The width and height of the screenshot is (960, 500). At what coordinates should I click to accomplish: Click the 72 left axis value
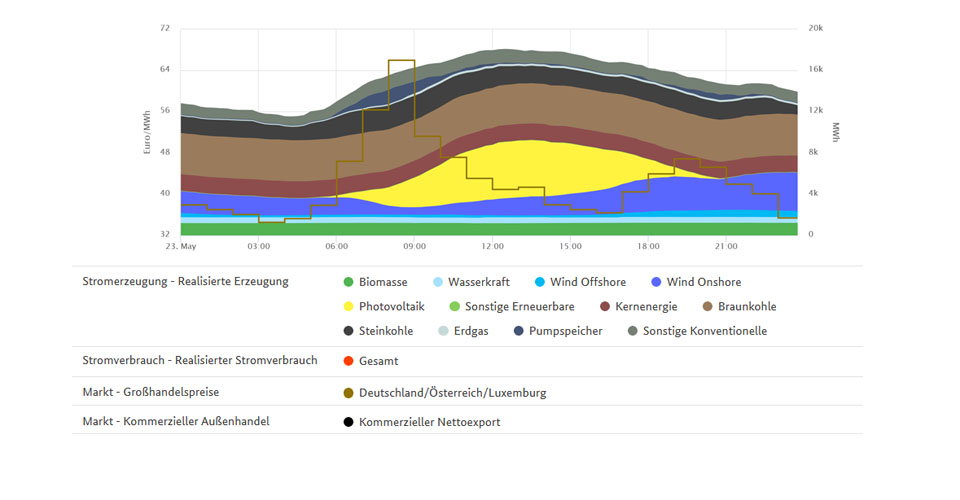coord(165,28)
